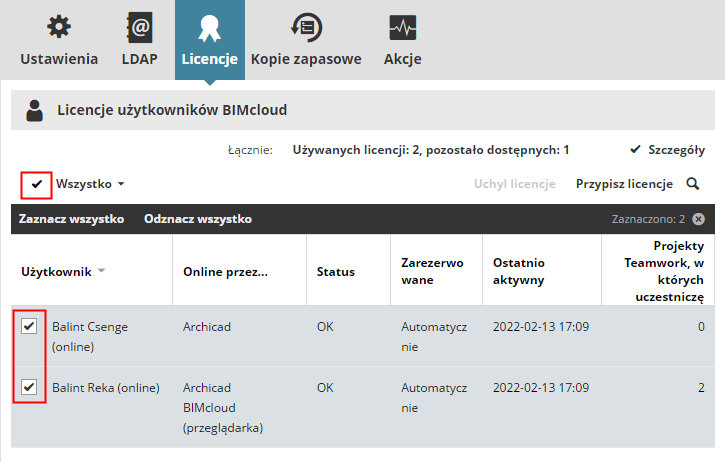725x462 pixels.
Task: Choose Odznacz wszystko in the menu bar
Action: (x=197, y=219)
